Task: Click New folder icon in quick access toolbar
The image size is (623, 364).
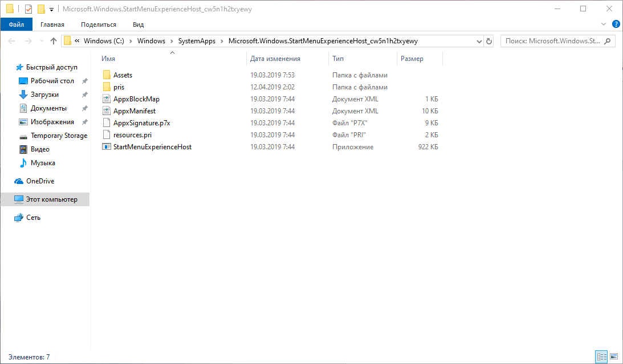Action: [x=41, y=9]
